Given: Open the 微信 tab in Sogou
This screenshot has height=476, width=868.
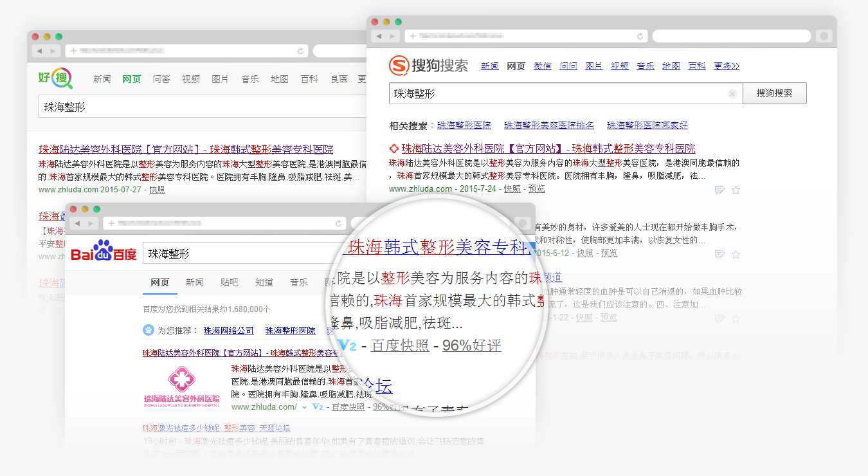Looking at the screenshot, I should [x=542, y=66].
